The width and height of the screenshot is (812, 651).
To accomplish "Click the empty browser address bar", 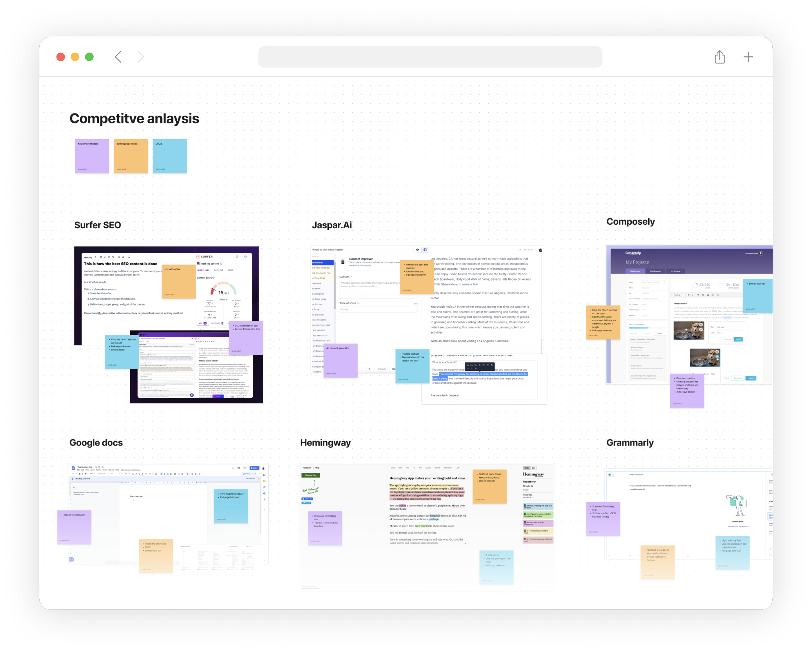I will tap(430, 57).
